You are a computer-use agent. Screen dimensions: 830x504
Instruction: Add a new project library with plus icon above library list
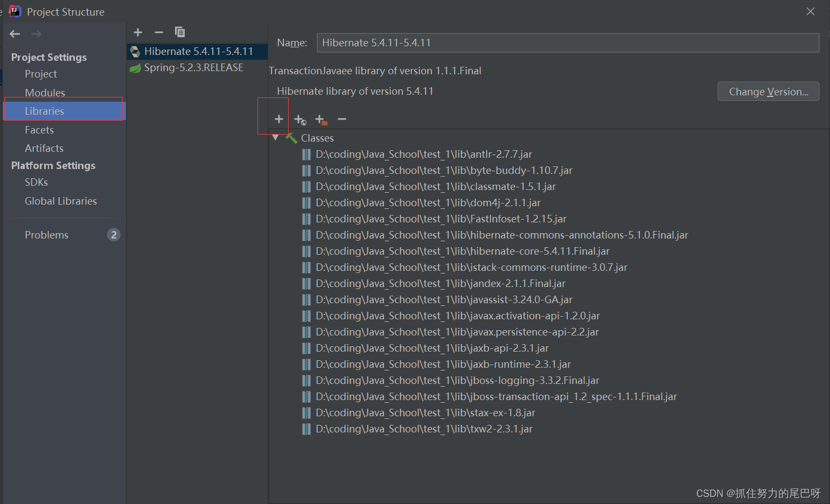[138, 32]
